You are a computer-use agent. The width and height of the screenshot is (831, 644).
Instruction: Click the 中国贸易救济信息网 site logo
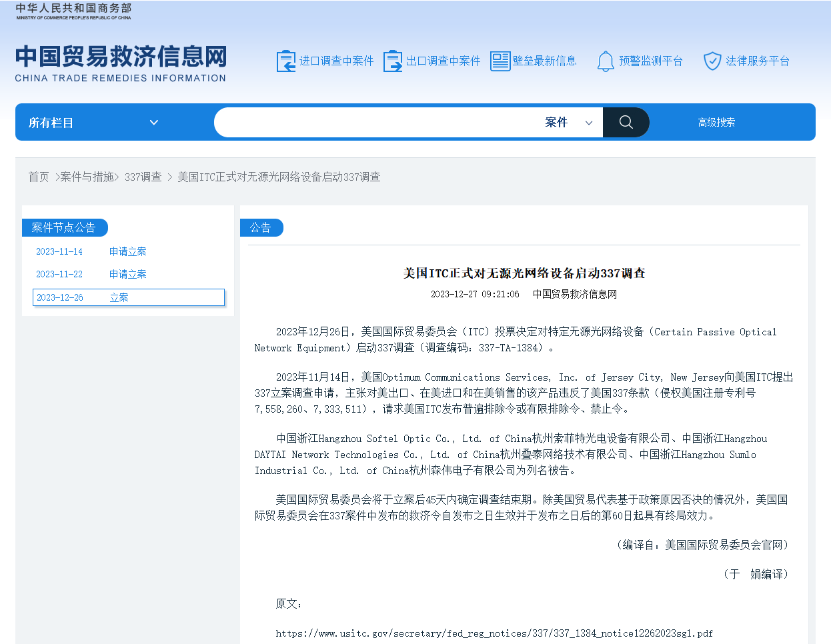(121, 63)
